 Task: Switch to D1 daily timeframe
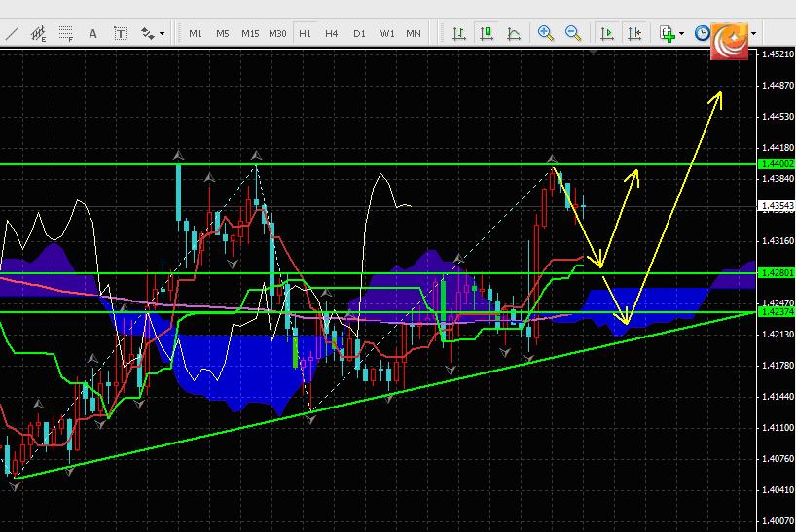click(359, 34)
